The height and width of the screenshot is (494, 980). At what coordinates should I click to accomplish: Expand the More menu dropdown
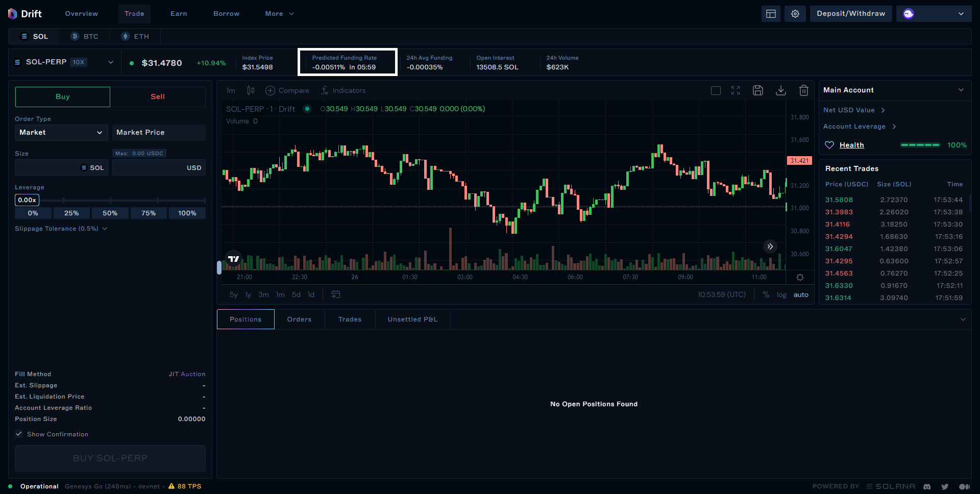[279, 14]
